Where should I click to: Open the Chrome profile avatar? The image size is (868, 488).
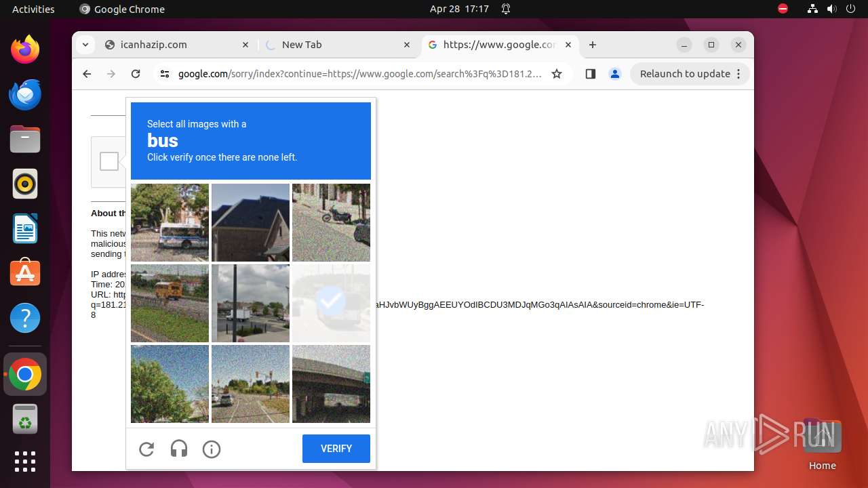pos(615,74)
